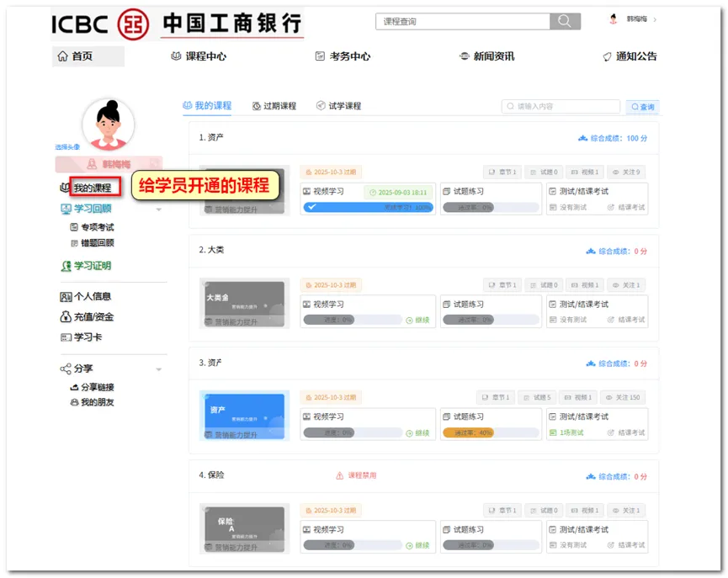The height and width of the screenshot is (578, 728).
Task: Click 结课考试 for course 3. 资产
Action: 627,432
